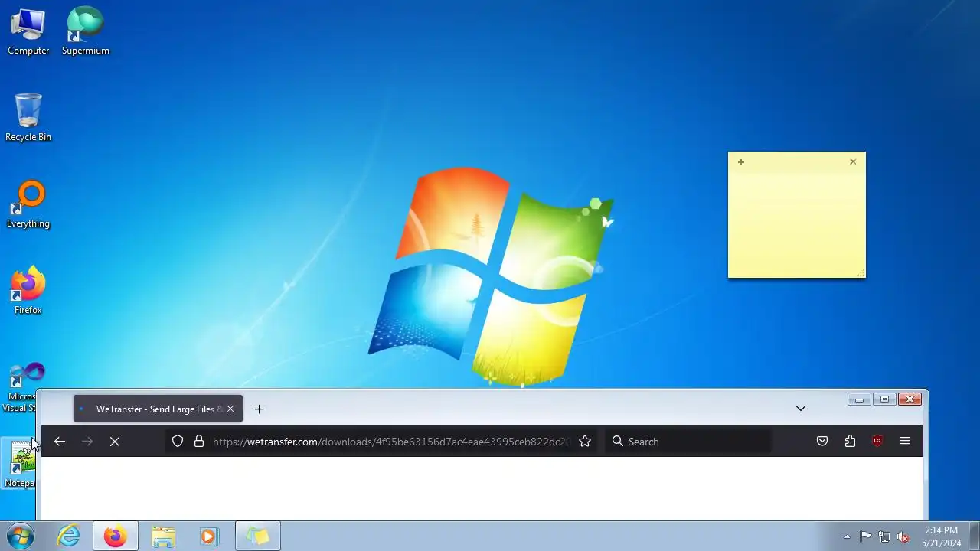The height and width of the screenshot is (551, 980).
Task: Launch Internet Explorer from taskbar
Action: [69, 536]
